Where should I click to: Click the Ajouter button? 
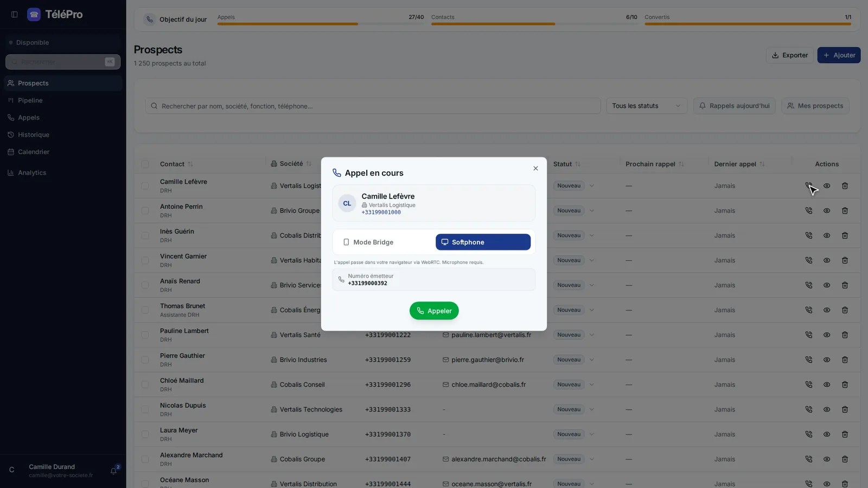click(839, 55)
